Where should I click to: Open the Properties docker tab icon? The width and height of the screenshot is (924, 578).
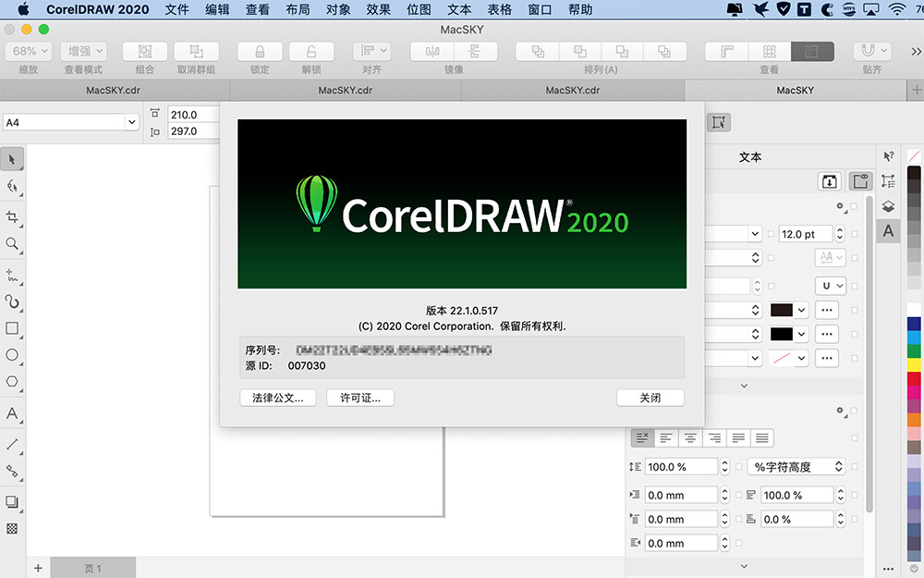pos(889,181)
